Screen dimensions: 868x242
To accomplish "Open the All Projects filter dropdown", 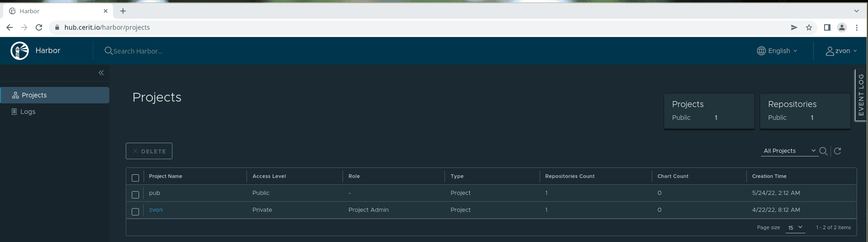I will click(789, 151).
